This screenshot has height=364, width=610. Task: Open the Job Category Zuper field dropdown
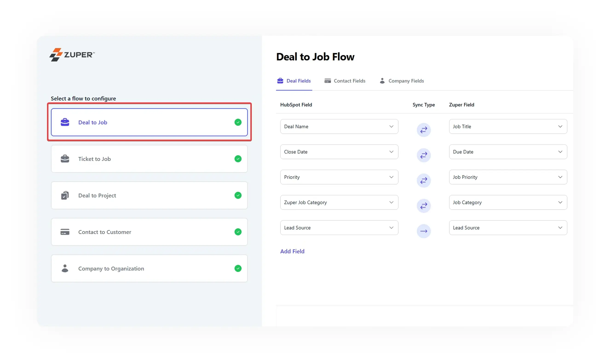[508, 202]
